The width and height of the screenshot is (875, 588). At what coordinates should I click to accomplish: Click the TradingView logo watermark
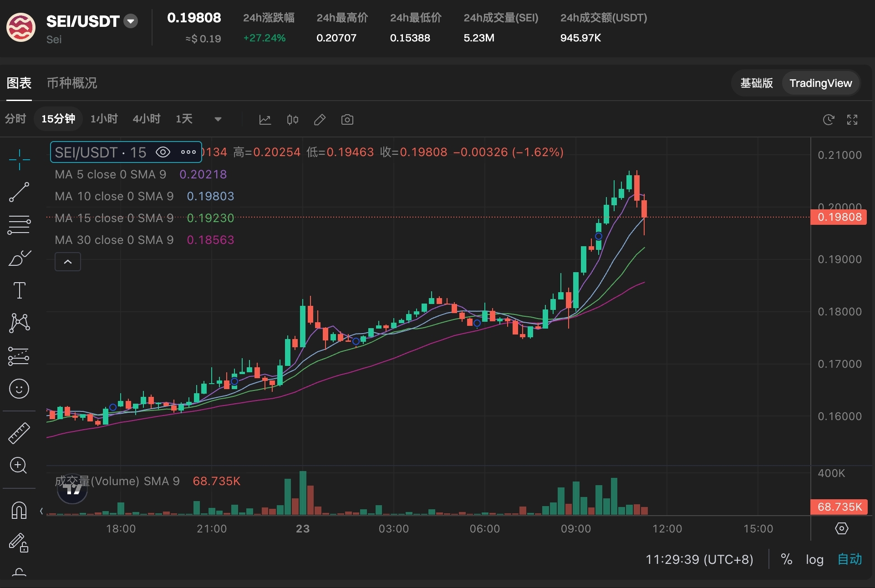pyautogui.click(x=72, y=490)
